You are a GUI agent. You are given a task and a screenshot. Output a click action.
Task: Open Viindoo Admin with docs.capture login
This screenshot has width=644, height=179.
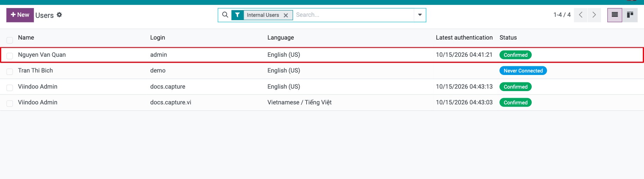click(x=38, y=87)
